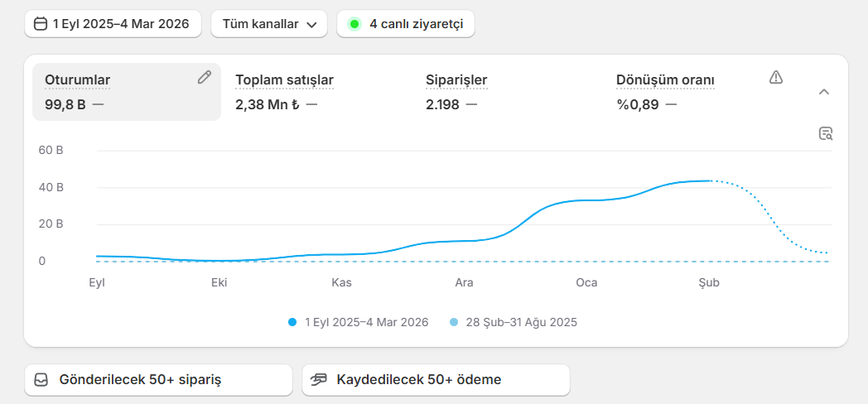Open the report view icon above chart

pos(825,133)
